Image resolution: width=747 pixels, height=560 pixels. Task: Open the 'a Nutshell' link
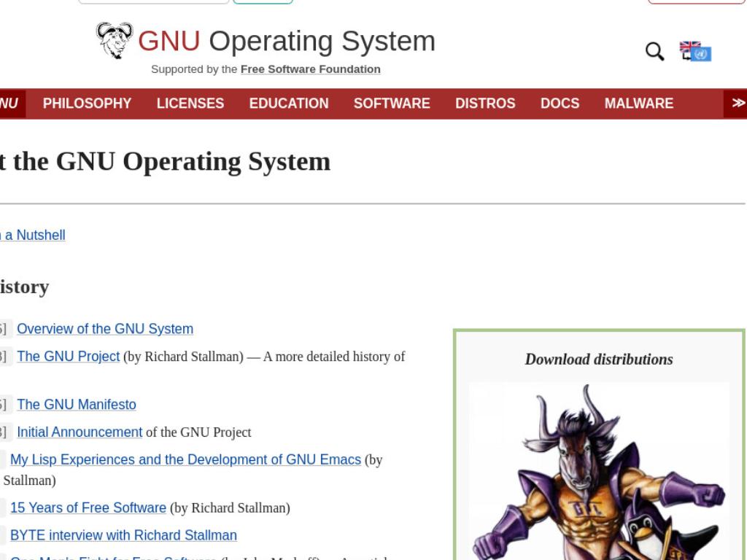point(32,236)
